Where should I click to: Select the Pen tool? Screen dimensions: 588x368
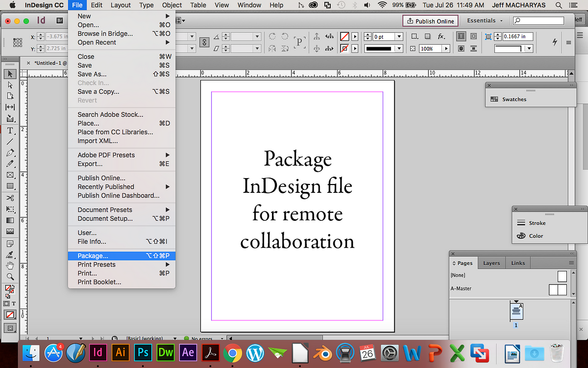(x=10, y=153)
